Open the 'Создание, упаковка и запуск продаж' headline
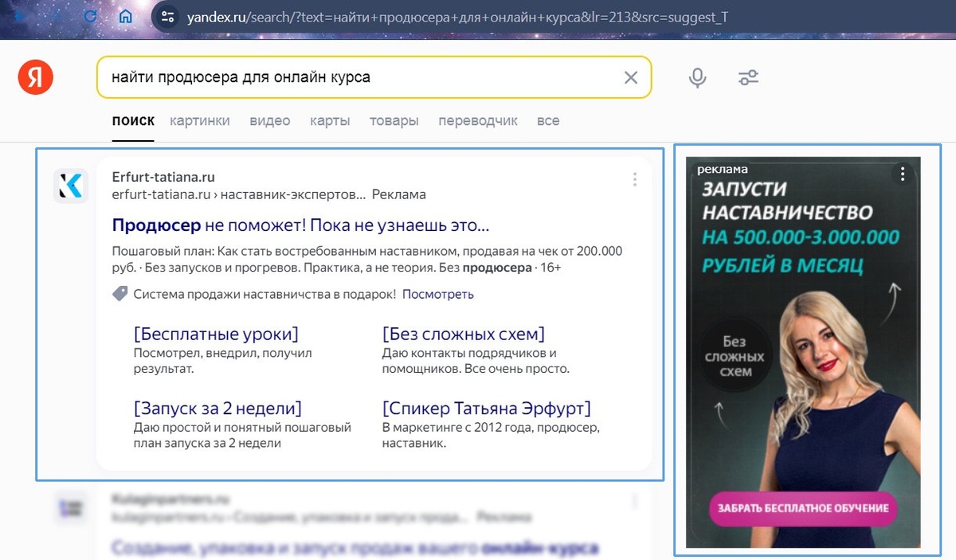 [355, 548]
